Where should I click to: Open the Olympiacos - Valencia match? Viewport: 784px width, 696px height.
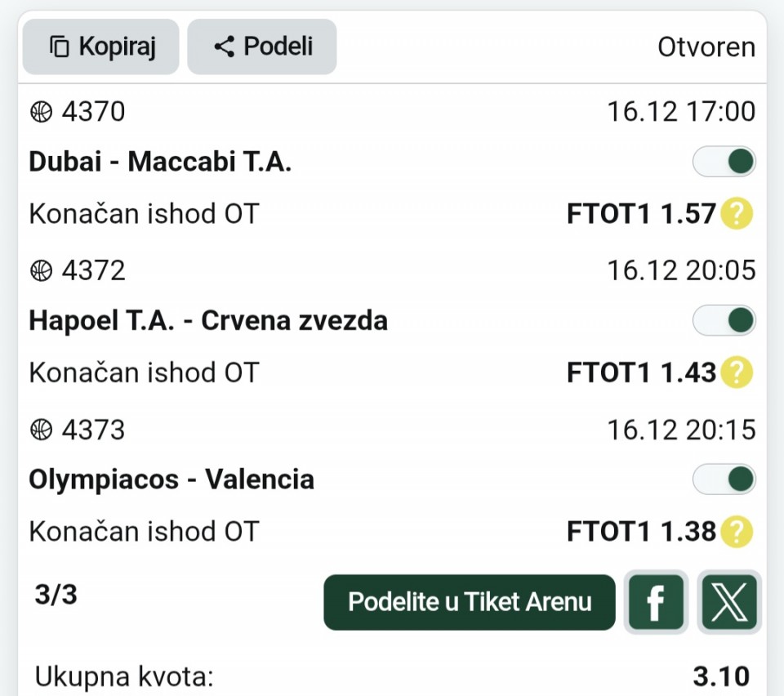click(x=171, y=480)
